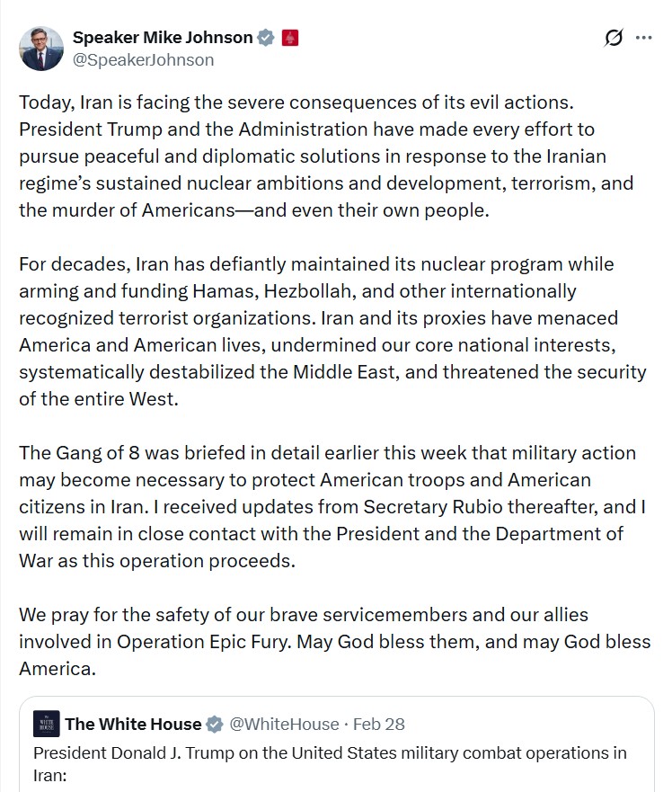The height and width of the screenshot is (792, 672).
Task: Open the "Speaker Mike Johnson" display name link
Action: 162,38
